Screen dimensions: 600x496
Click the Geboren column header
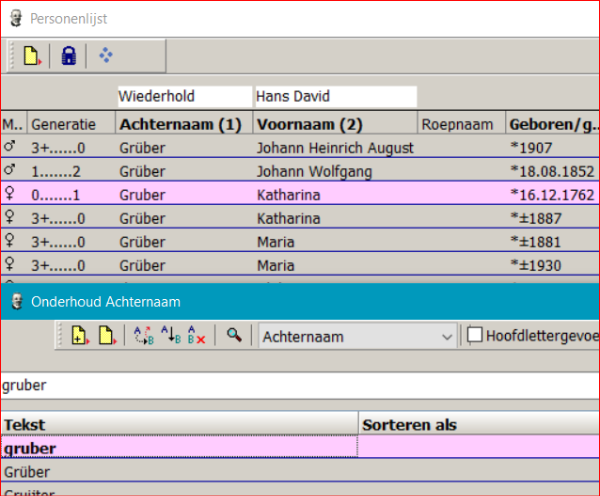552,125
